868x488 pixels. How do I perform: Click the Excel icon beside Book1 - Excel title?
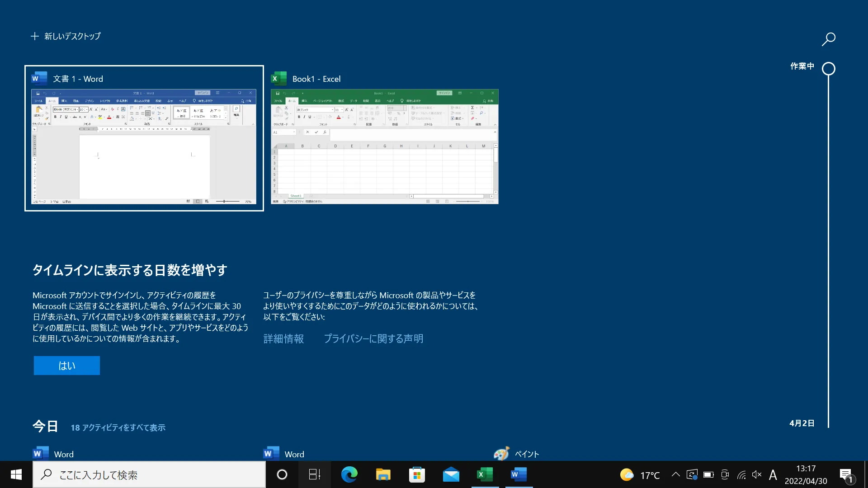278,79
